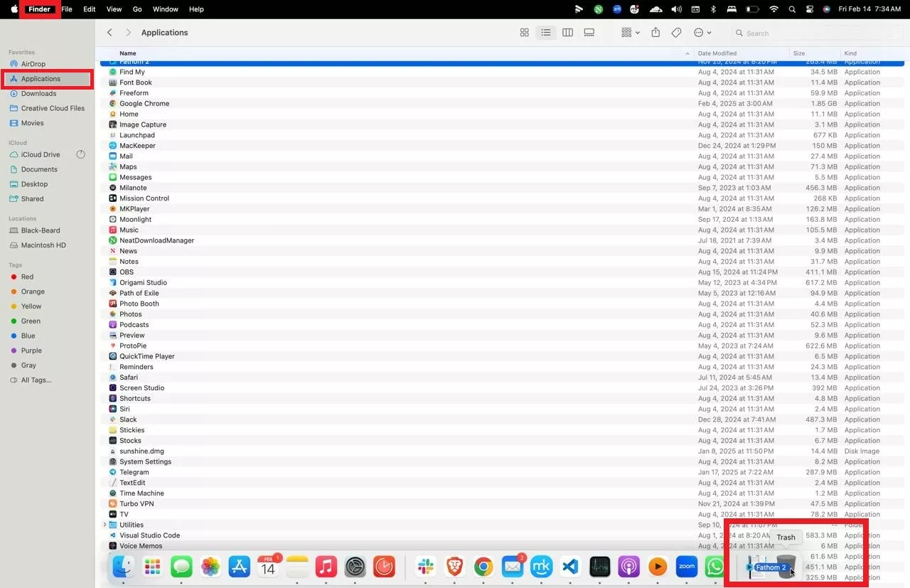Viewport: 910px width, 588px height.
Task: Select the Red tag in the sidebar
Action: click(x=27, y=277)
